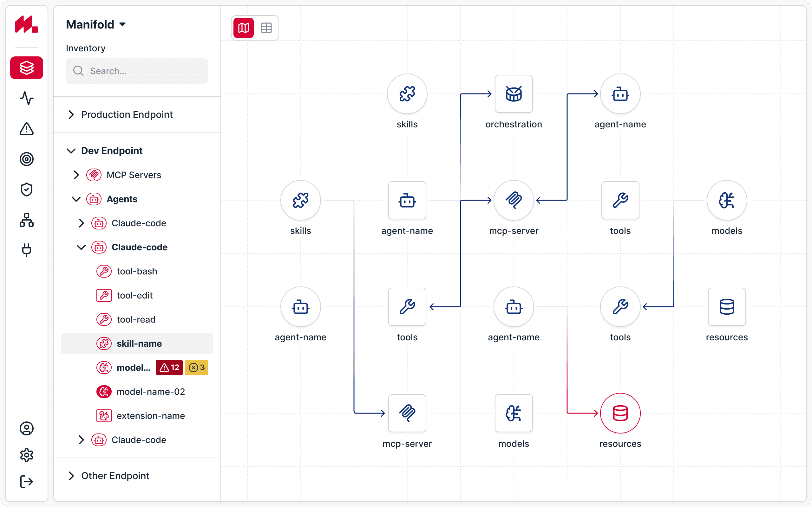The width and height of the screenshot is (812, 507).
Task: Click the network hierarchy icon in sidebar
Action: [x=27, y=220]
